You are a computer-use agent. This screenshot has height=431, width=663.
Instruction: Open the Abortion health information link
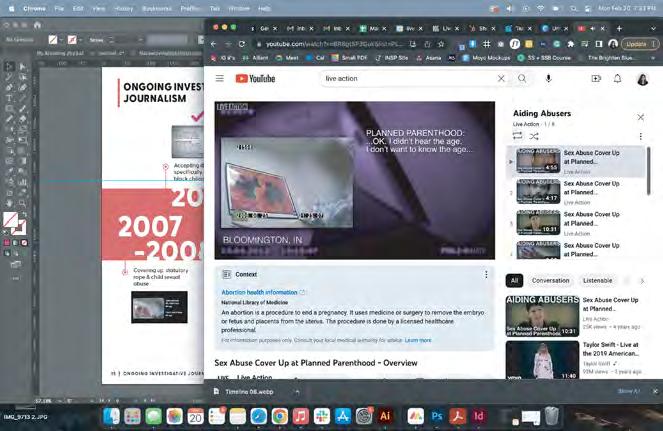coord(259,292)
